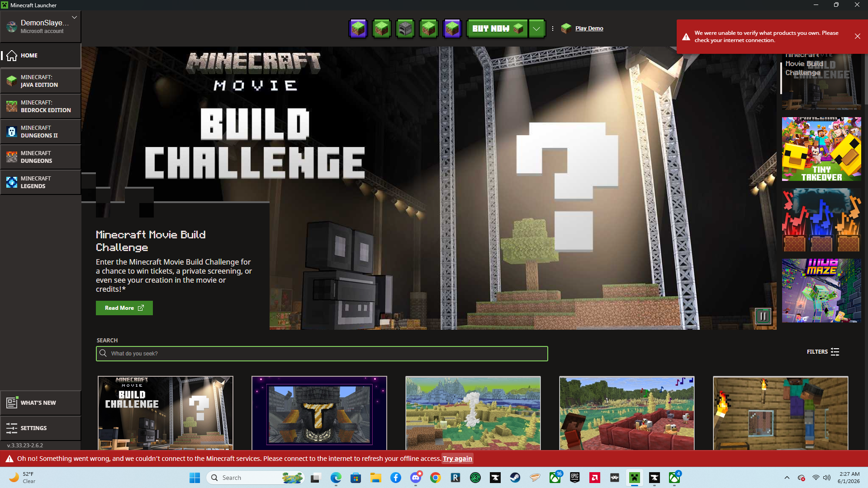Click the 'Minecraft Movie Build Challenge' headline
This screenshot has width=868, height=488.
click(151, 241)
